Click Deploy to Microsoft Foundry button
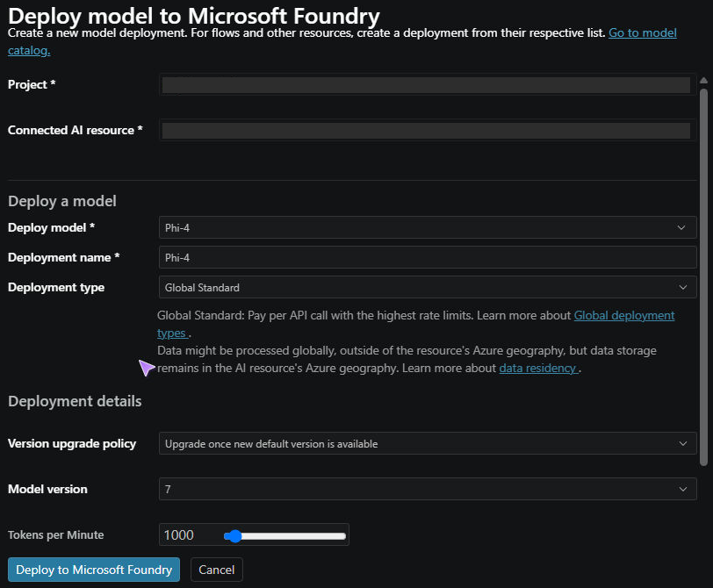Screen dimensions: 713x588 [94, 570]
